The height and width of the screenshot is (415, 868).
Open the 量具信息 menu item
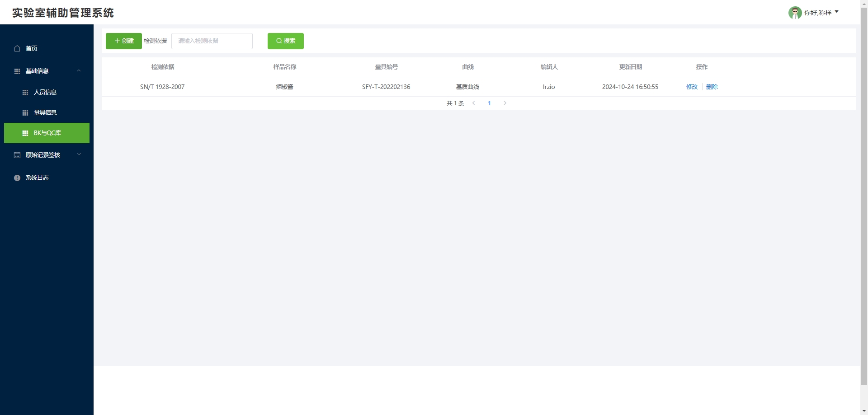tap(45, 112)
